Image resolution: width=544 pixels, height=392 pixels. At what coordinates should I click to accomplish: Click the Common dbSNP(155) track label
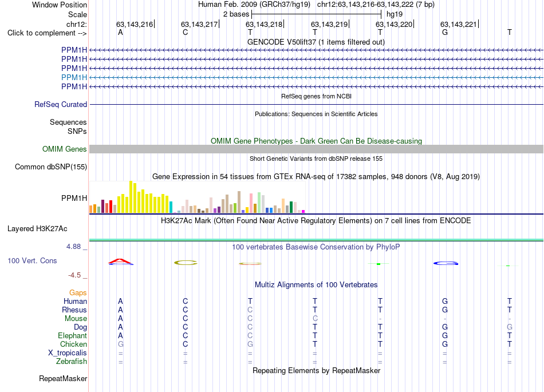[x=50, y=167]
